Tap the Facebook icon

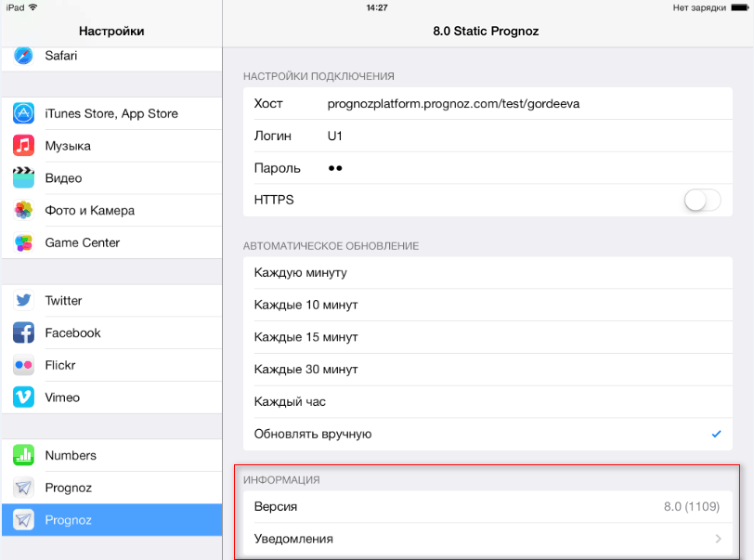click(24, 333)
